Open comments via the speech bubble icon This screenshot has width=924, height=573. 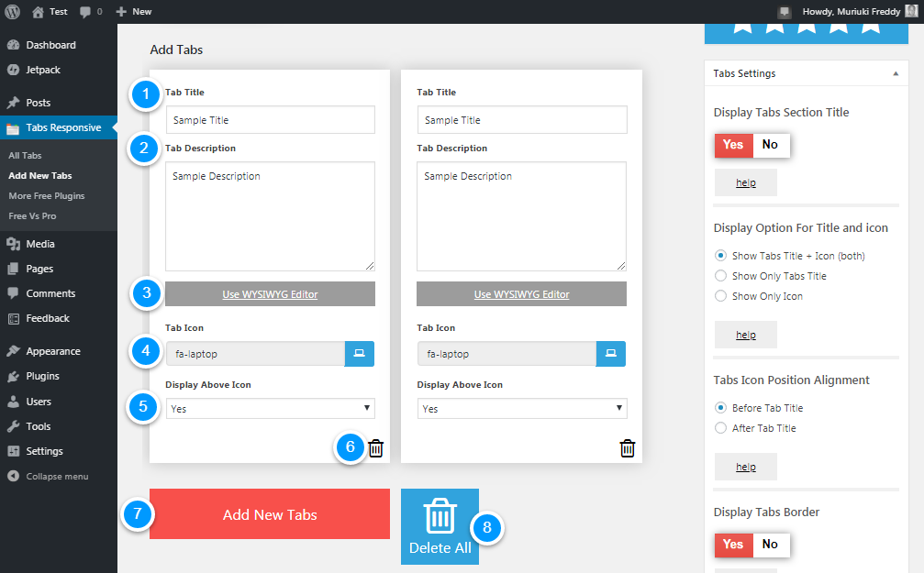point(85,11)
